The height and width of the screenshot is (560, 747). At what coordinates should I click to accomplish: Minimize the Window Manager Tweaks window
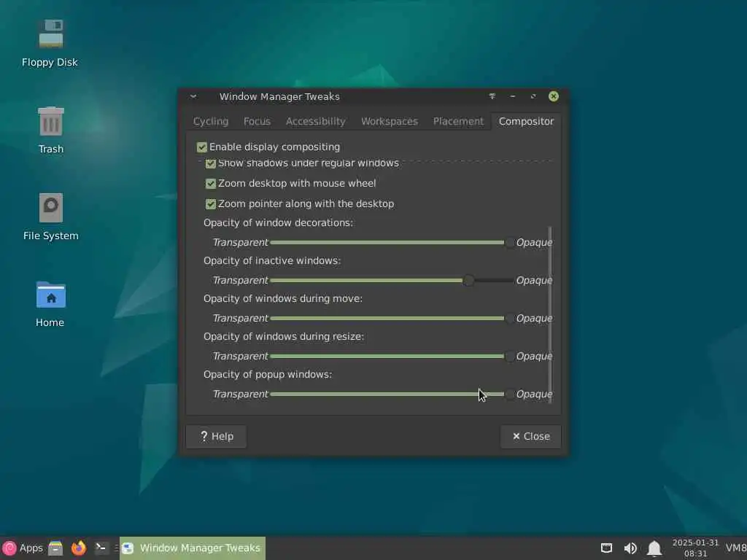click(513, 96)
